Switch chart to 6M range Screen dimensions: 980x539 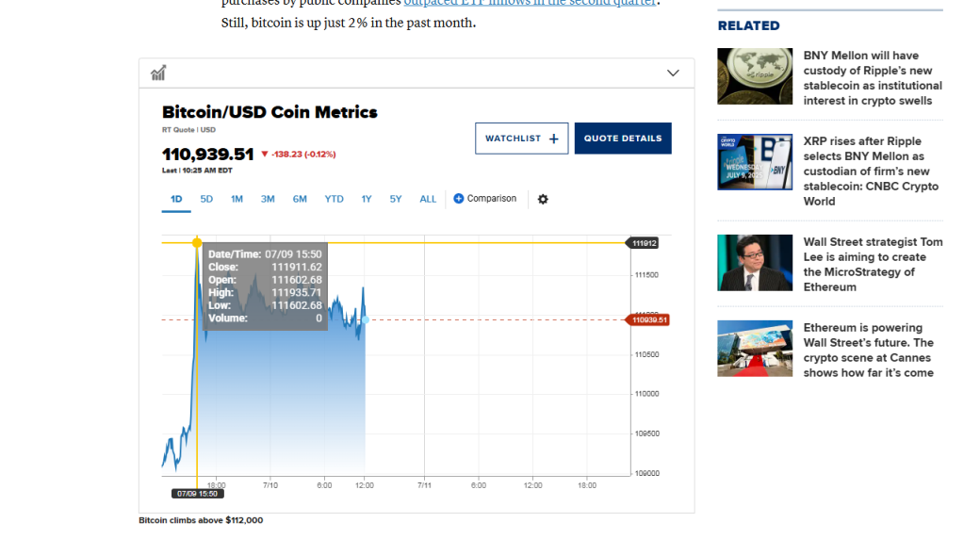(300, 199)
